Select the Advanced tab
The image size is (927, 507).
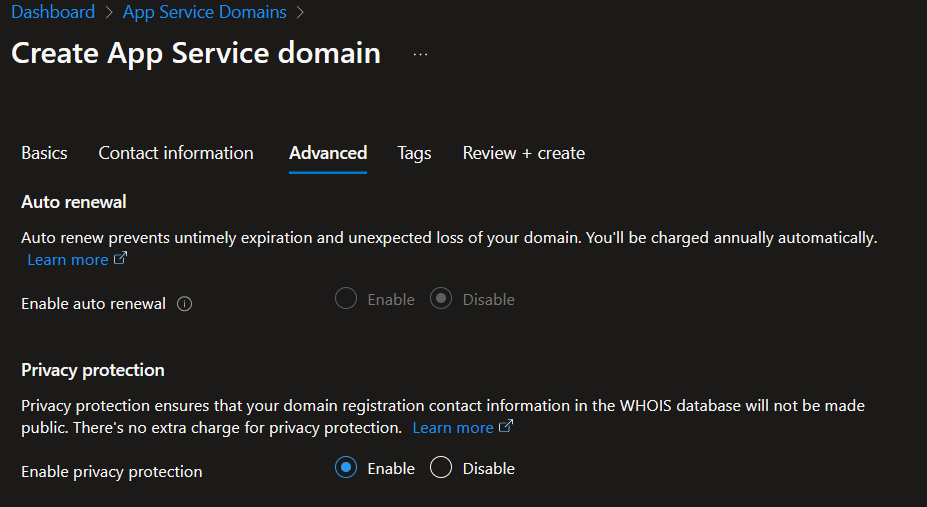coord(328,153)
